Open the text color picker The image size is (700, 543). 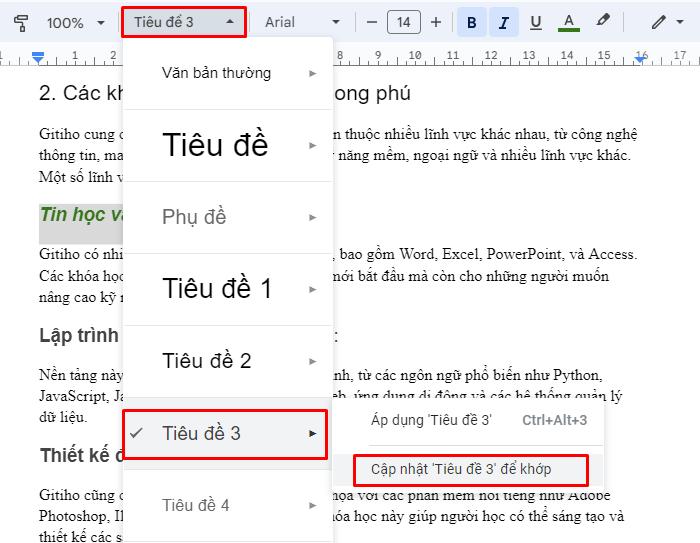click(569, 22)
